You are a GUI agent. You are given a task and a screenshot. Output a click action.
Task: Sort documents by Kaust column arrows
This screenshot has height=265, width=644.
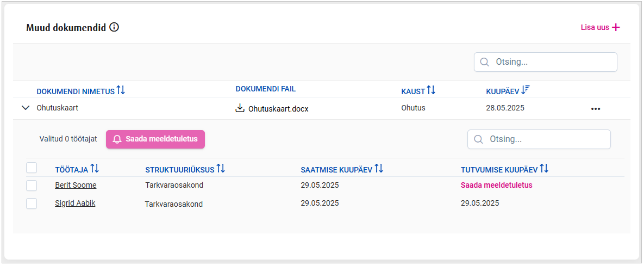431,90
